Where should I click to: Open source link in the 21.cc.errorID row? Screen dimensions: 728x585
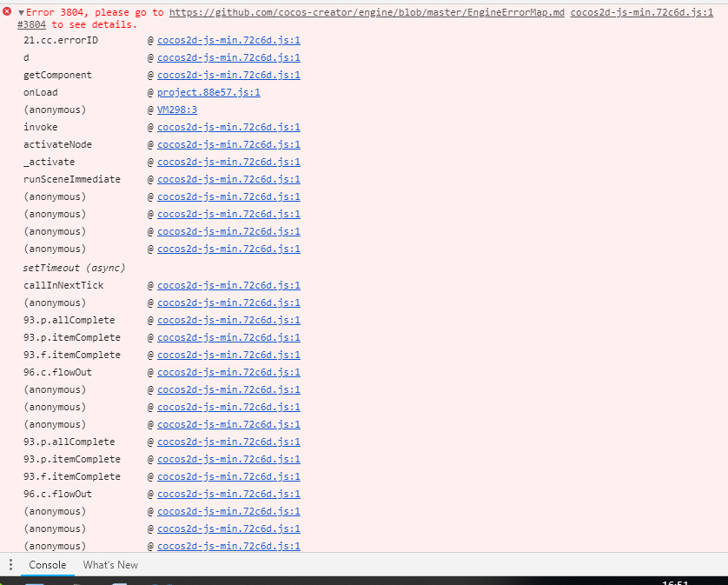tap(228, 41)
